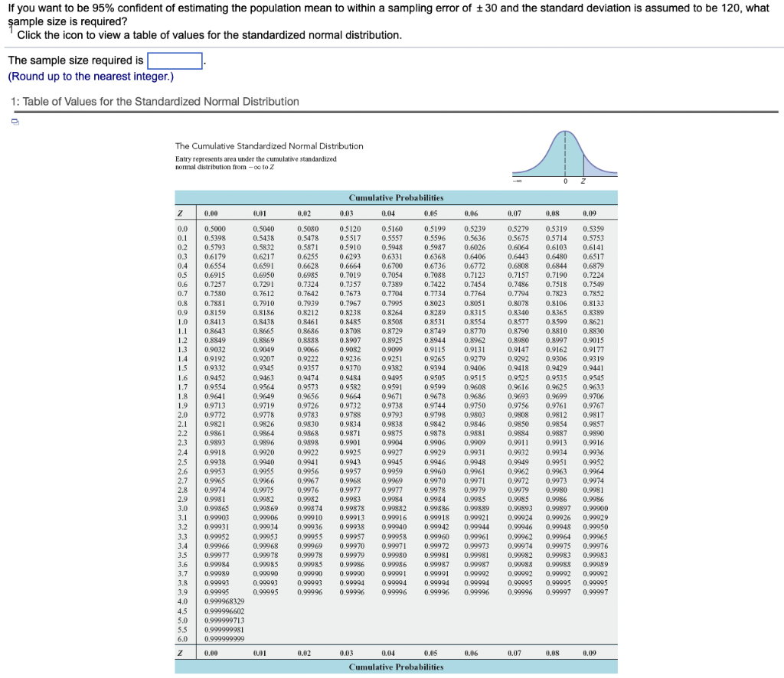Click the small blue popup icon under table heading
Viewport: 784px width, 678px height.
coord(15,122)
